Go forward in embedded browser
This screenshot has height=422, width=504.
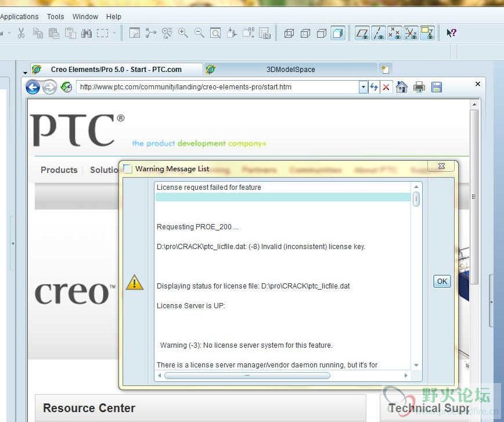coord(49,87)
